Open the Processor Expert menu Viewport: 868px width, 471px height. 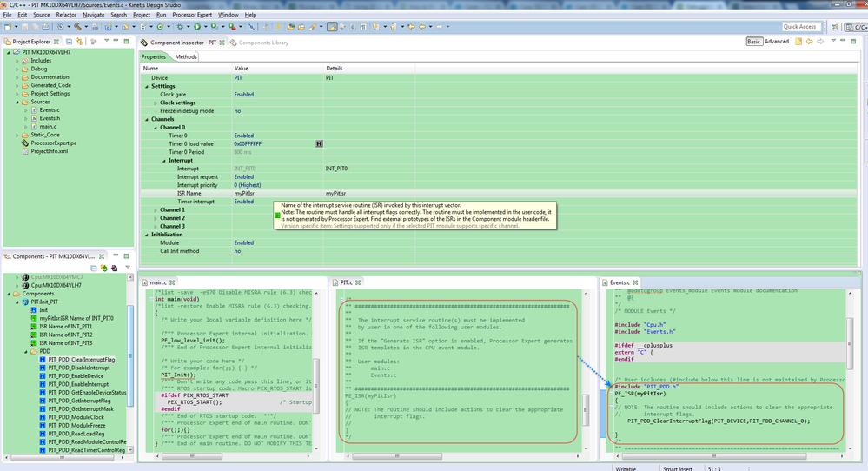[x=192, y=15]
